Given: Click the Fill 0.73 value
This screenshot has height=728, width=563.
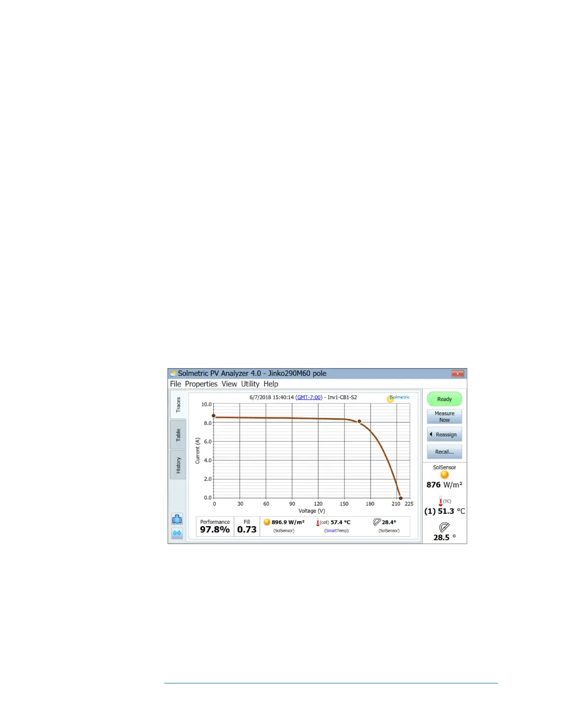Looking at the screenshot, I should [x=247, y=529].
